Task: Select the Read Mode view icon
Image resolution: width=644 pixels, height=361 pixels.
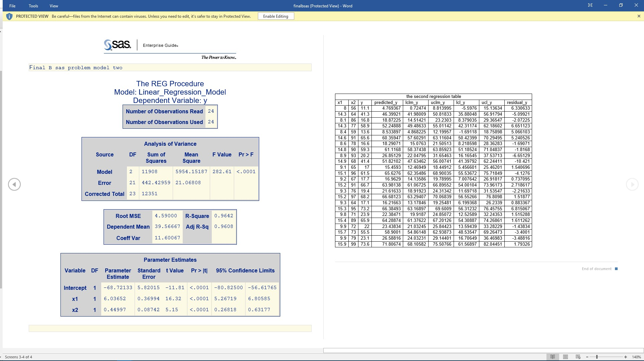Action: tap(553, 357)
